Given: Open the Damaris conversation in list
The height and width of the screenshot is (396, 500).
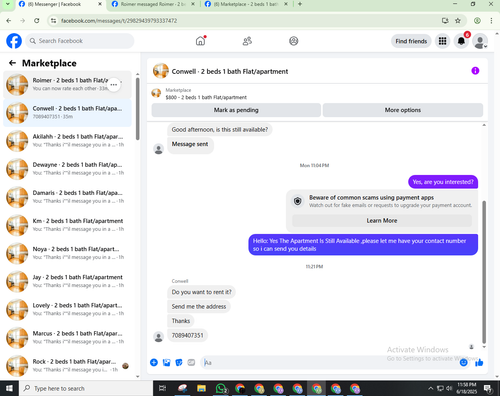Looking at the screenshot, I should (x=67, y=197).
